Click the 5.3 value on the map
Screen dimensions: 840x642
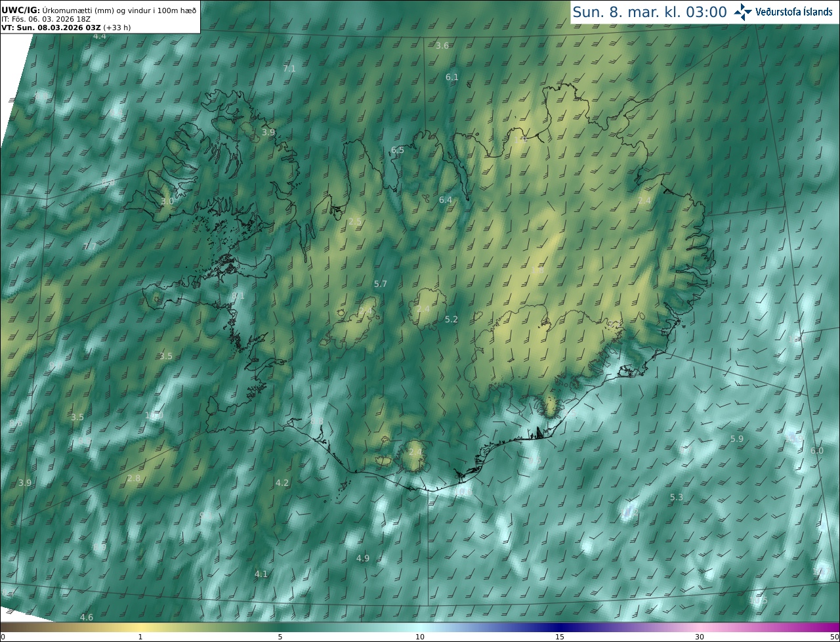click(677, 498)
